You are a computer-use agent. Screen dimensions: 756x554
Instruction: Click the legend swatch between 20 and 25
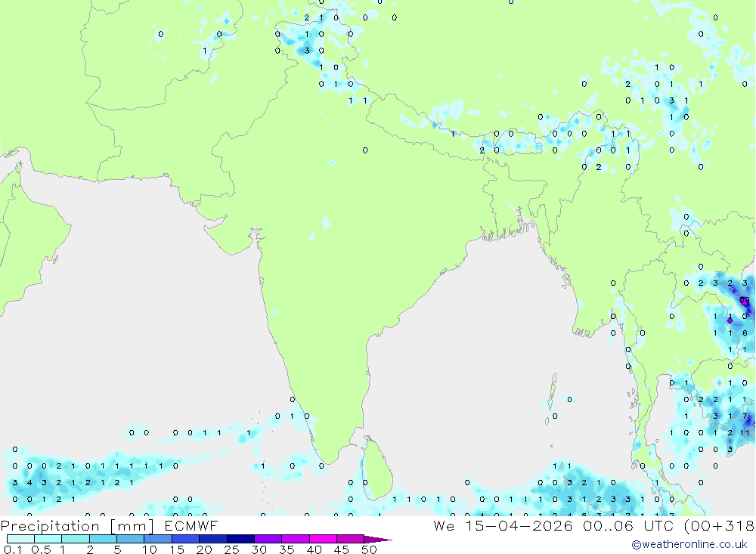pyautogui.click(x=212, y=539)
